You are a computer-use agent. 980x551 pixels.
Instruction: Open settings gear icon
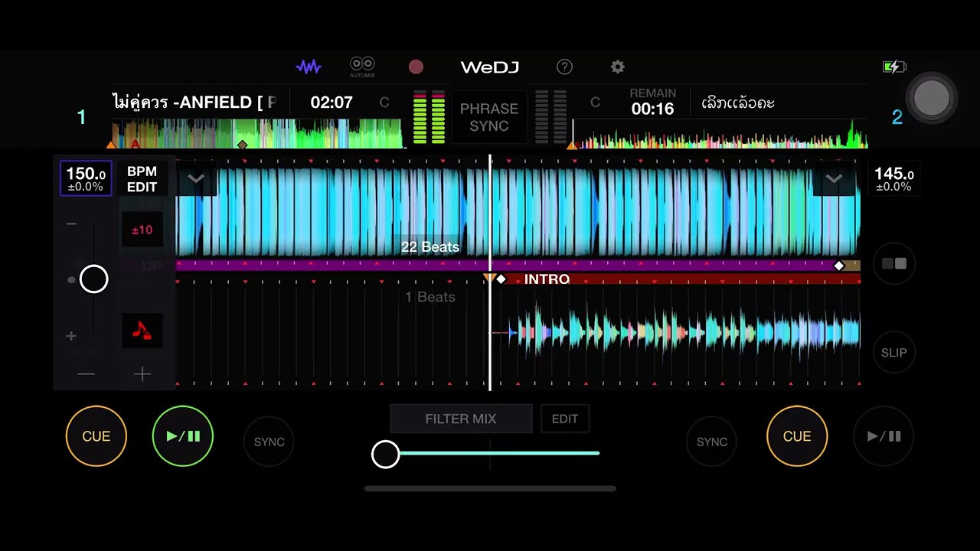tap(618, 67)
